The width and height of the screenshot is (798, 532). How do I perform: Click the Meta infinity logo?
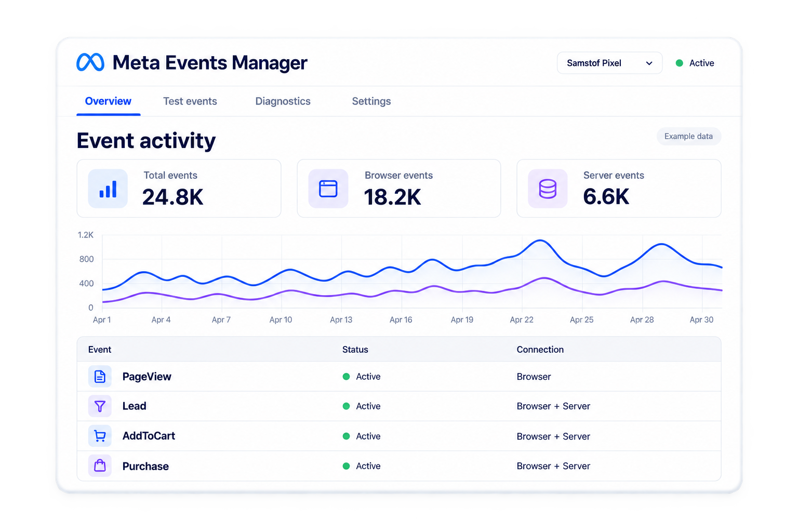(x=90, y=62)
